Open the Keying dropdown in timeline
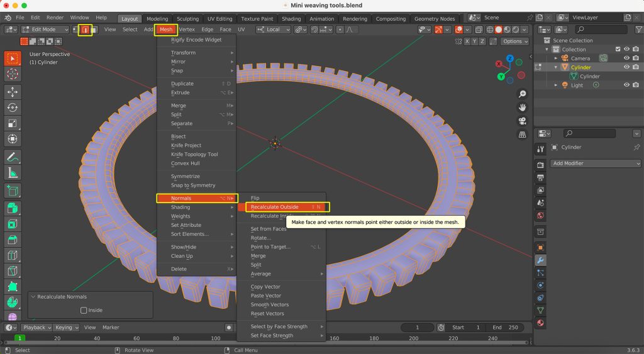The image size is (644, 354). tap(65, 328)
